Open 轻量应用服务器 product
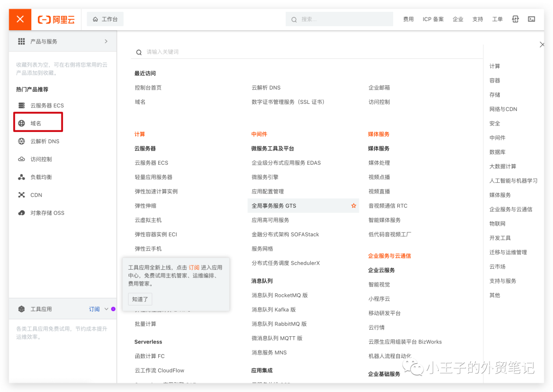Viewport: 553px width, 392px height. point(154,177)
